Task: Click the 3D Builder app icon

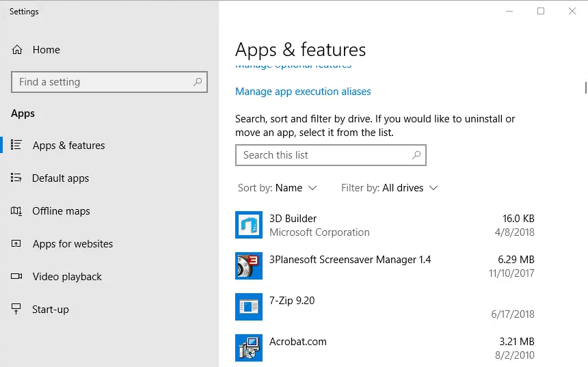Action: (249, 225)
